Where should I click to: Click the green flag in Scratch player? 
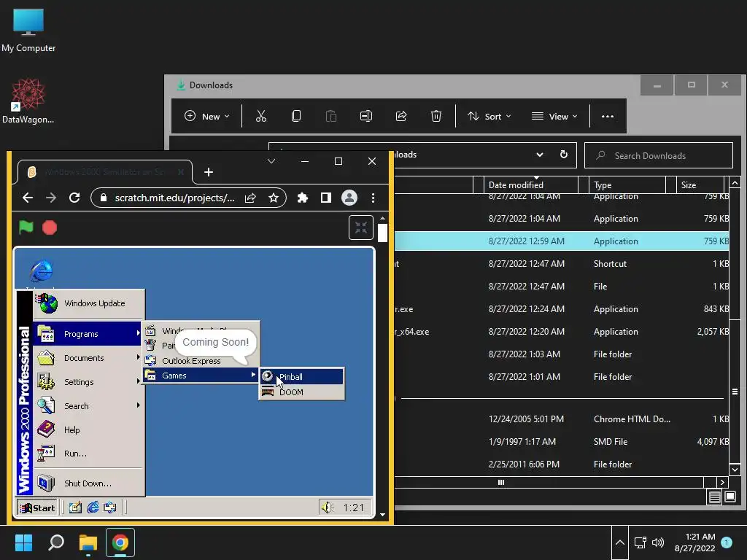tap(26, 227)
